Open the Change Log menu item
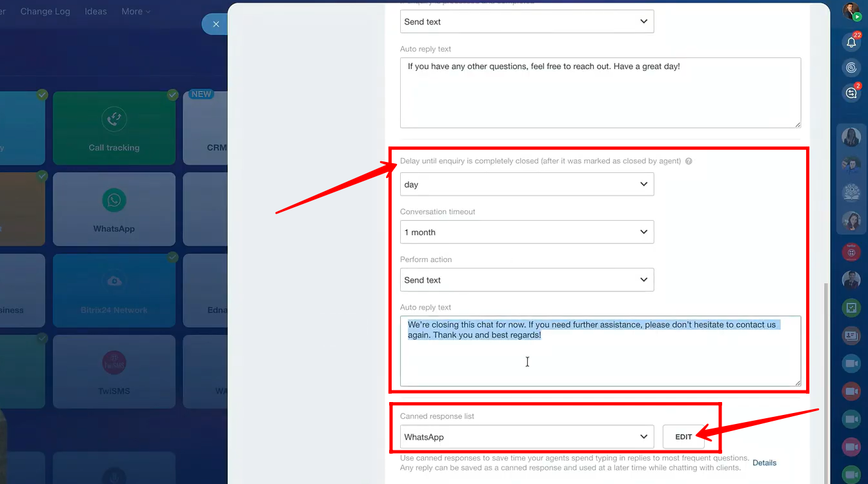This screenshot has height=484, width=868. coord(45,12)
